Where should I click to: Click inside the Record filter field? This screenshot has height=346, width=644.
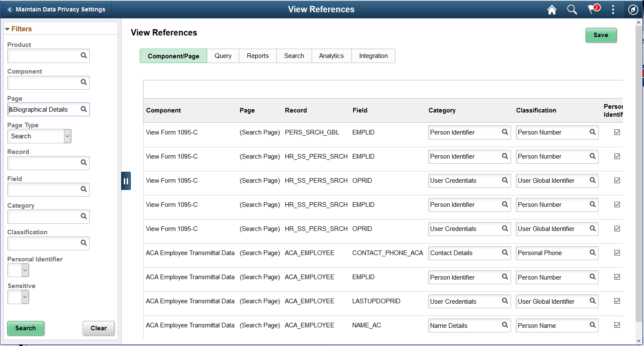pos(42,163)
